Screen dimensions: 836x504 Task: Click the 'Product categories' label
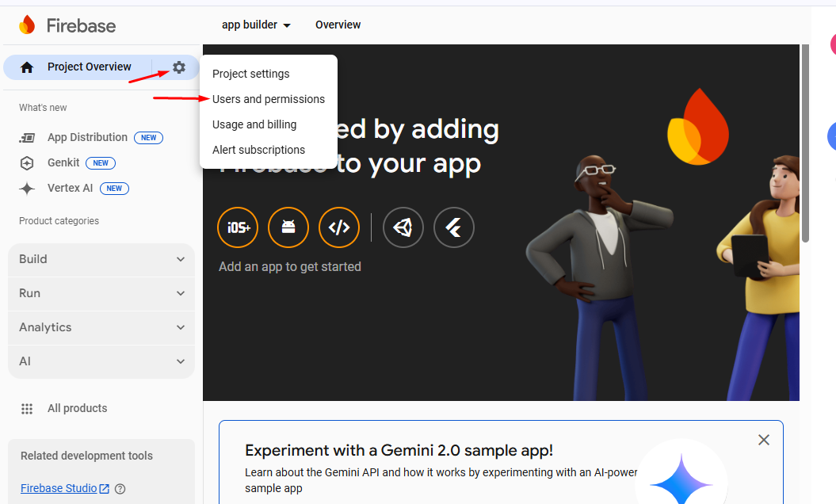pyautogui.click(x=59, y=221)
